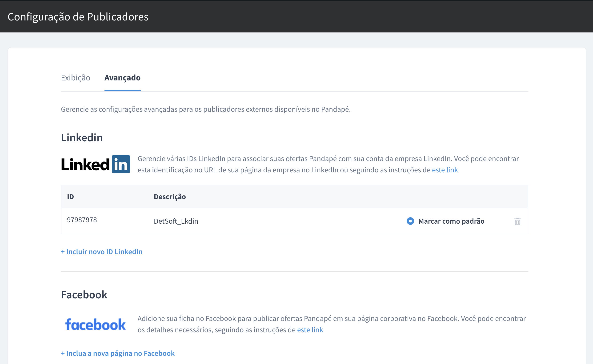
Task: Select the Marcar como padrão radio button
Action: point(410,221)
